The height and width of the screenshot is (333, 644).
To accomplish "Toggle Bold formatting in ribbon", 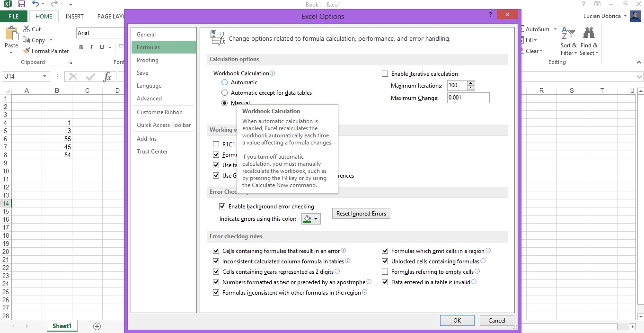I will [81, 47].
